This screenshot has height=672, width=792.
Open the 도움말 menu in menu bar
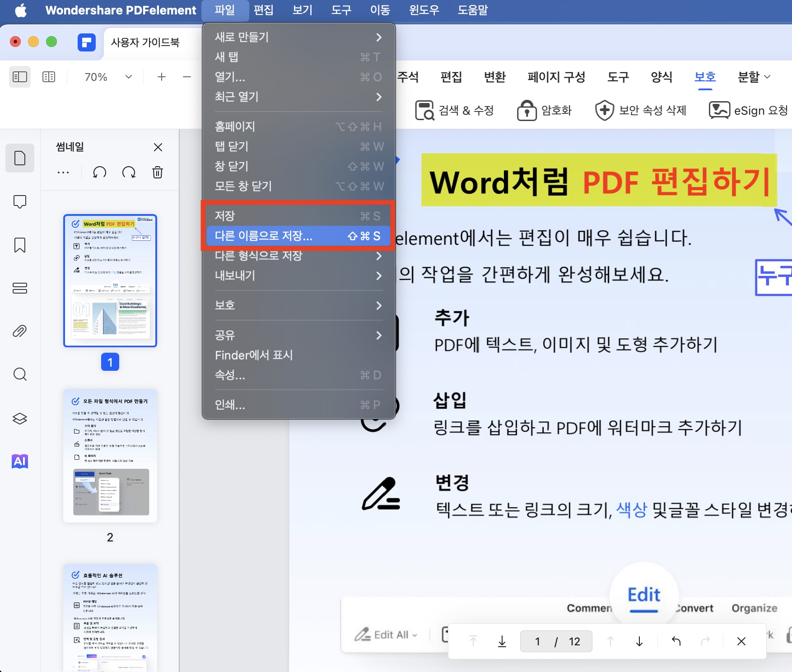tap(473, 10)
